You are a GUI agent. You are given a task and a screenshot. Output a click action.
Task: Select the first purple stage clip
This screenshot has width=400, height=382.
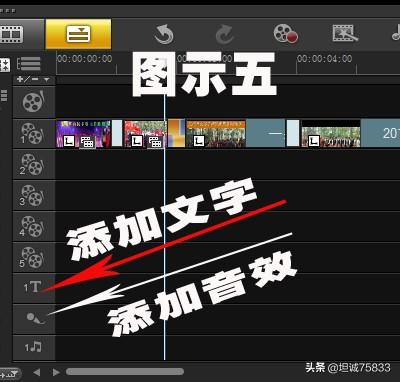pyautogui.click(x=83, y=134)
